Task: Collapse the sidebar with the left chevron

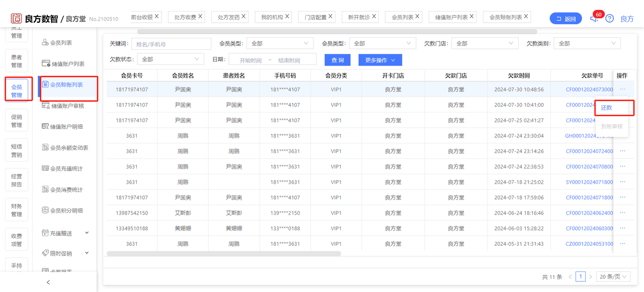Action: (48, 282)
